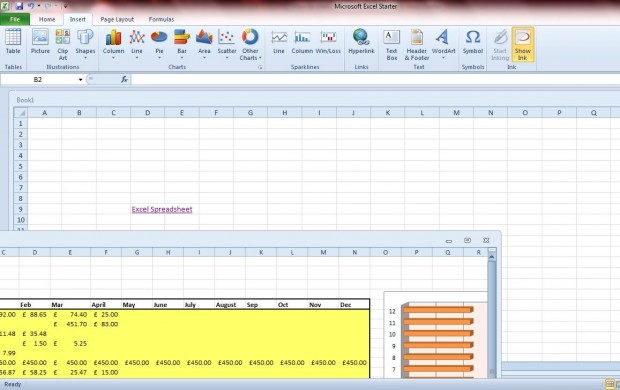Screen dimensions: 620x390
Task: Click the Select All corner button
Action: (x=21, y=113)
